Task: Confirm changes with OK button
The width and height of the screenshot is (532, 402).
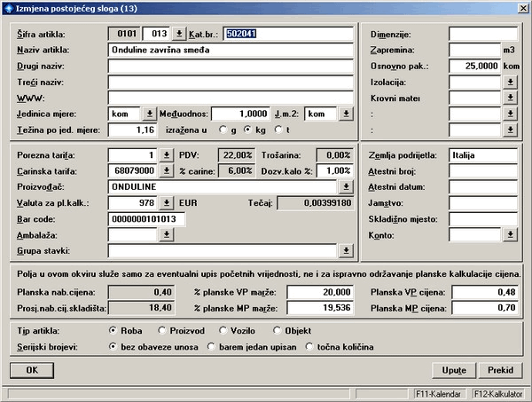Action: click(32, 370)
